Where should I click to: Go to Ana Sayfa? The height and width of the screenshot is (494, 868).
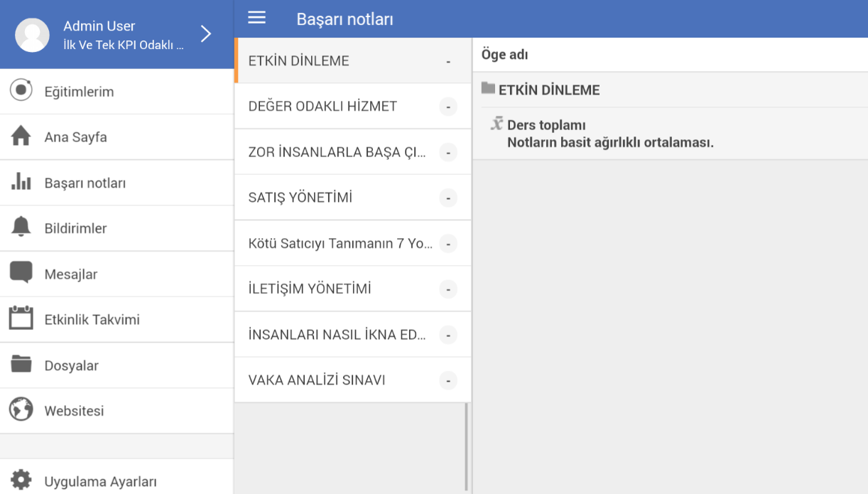click(x=116, y=136)
